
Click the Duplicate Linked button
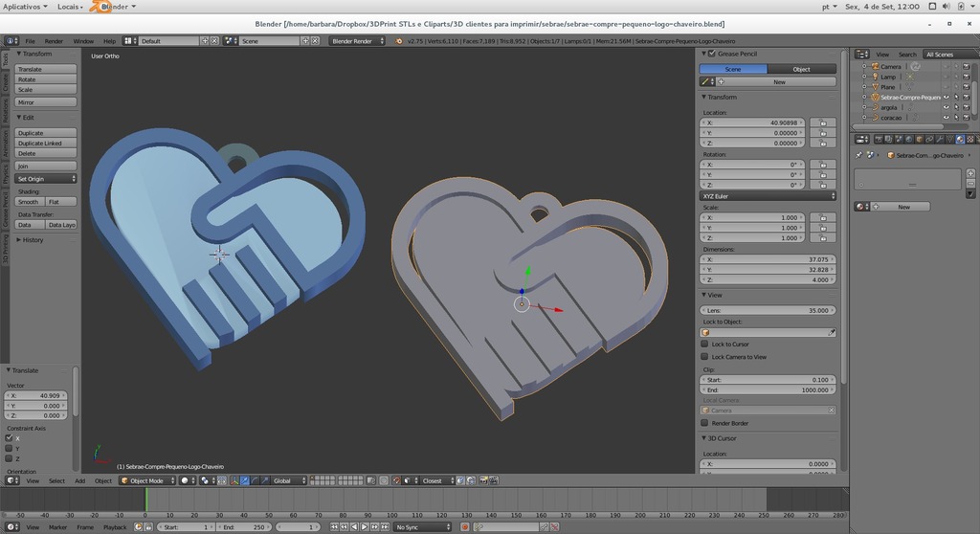(46, 143)
